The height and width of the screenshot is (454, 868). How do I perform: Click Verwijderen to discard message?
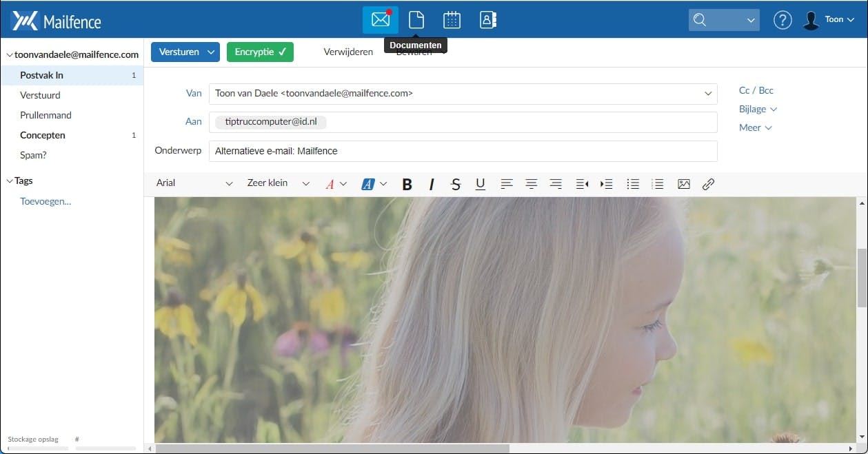click(x=348, y=52)
